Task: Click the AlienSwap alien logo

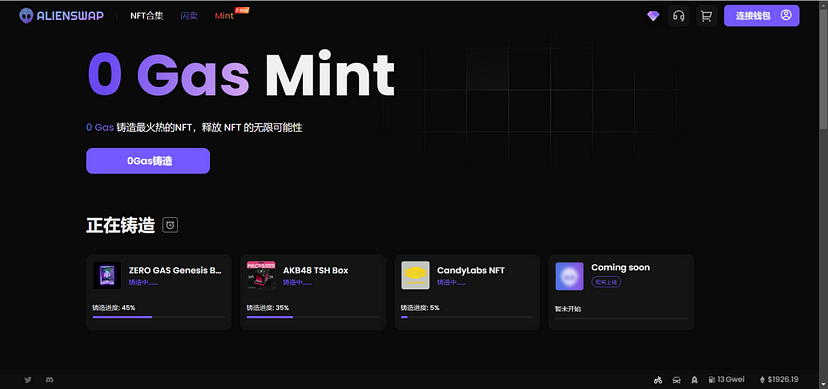Action: (26, 16)
